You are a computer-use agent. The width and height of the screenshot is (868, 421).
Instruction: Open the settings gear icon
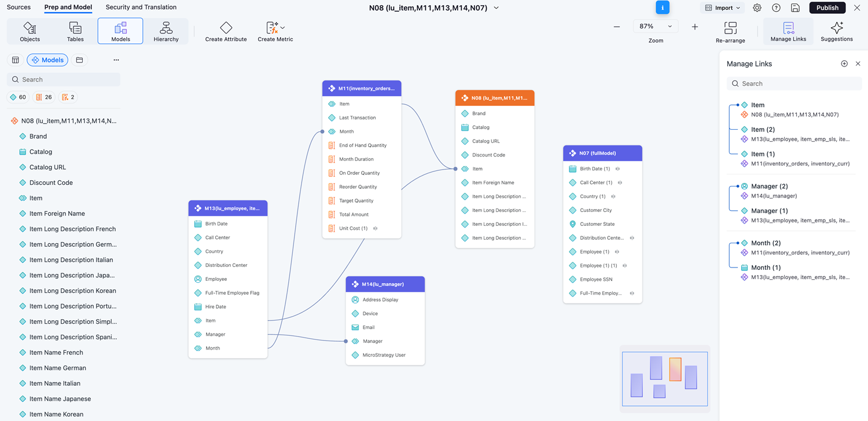757,8
